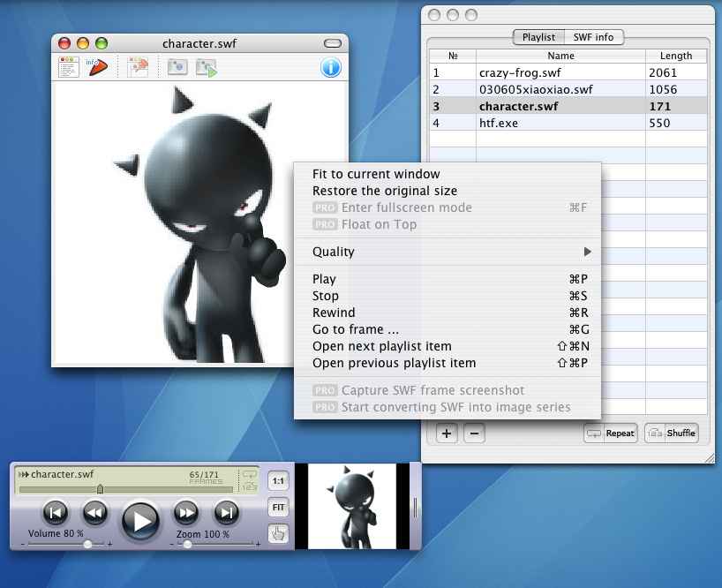Choose Open previous playlist item
Screen dimensions: 722x588
pyautogui.click(x=447, y=363)
